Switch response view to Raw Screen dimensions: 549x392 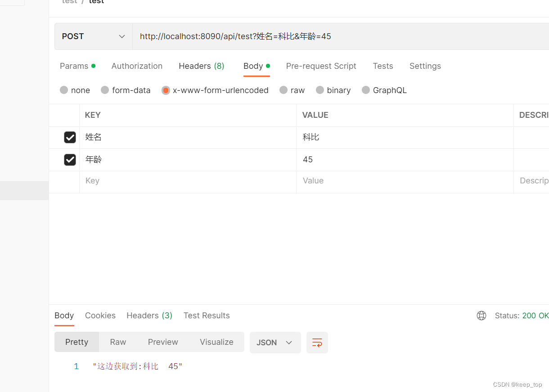click(x=118, y=342)
